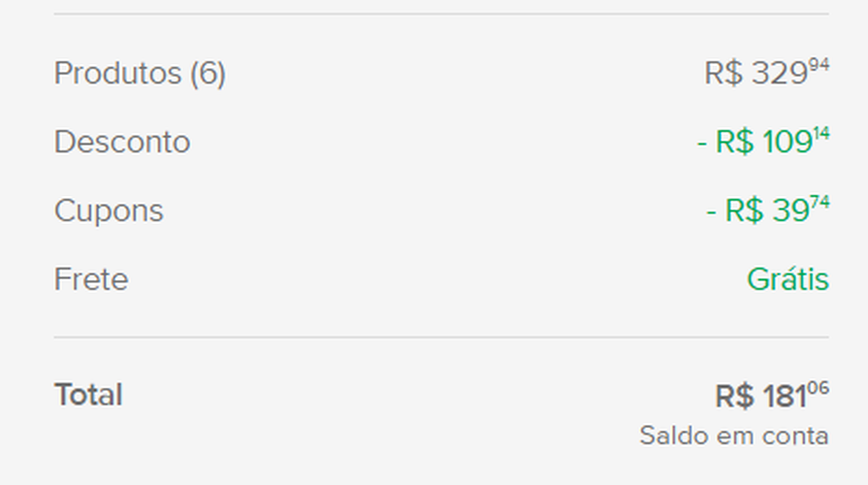Click the divider line above Produtos
This screenshot has width=868, height=485.
(441, 14)
